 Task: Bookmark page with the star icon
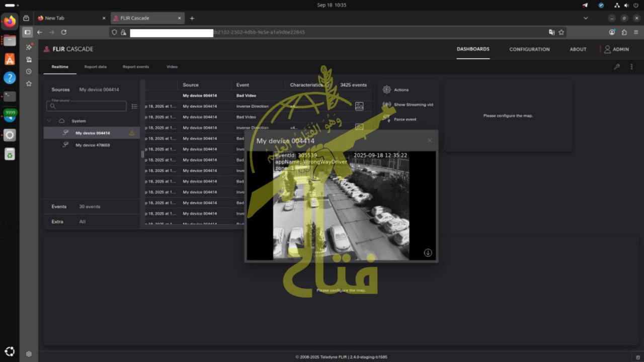561,32
